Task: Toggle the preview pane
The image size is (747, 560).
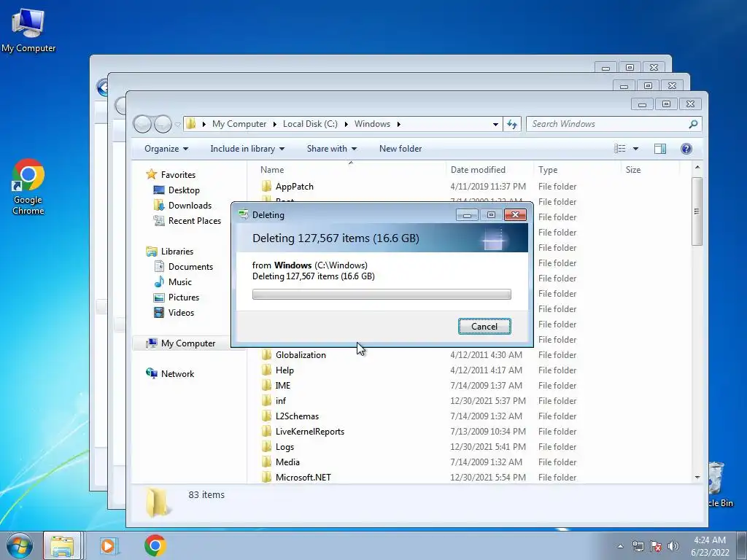Action: pyautogui.click(x=659, y=149)
